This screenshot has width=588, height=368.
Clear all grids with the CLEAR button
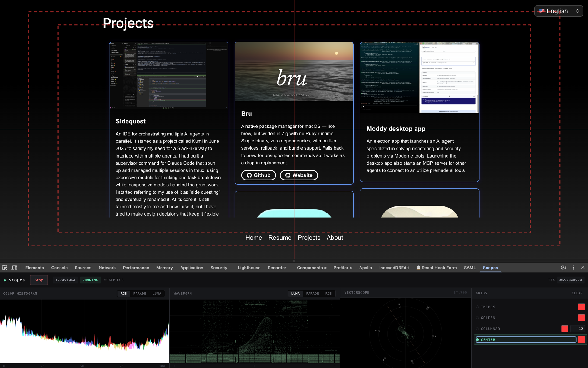[577, 293]
